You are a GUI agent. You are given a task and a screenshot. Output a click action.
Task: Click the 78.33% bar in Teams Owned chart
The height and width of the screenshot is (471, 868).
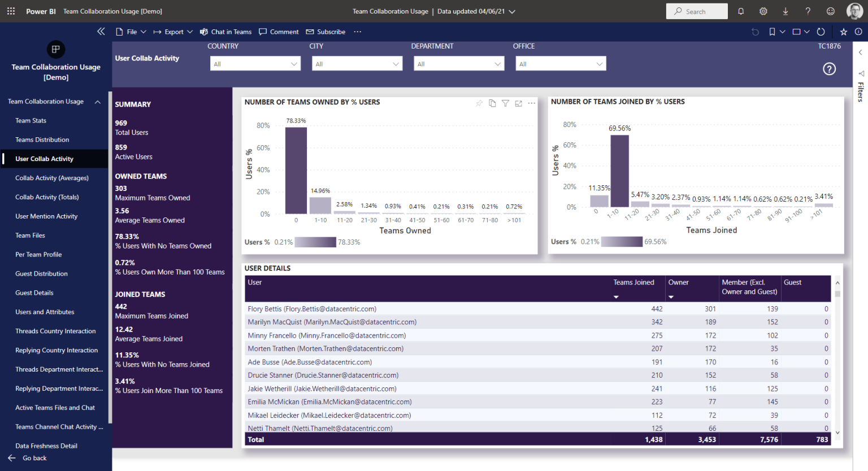pyautogui.click(x=296, y=171)
